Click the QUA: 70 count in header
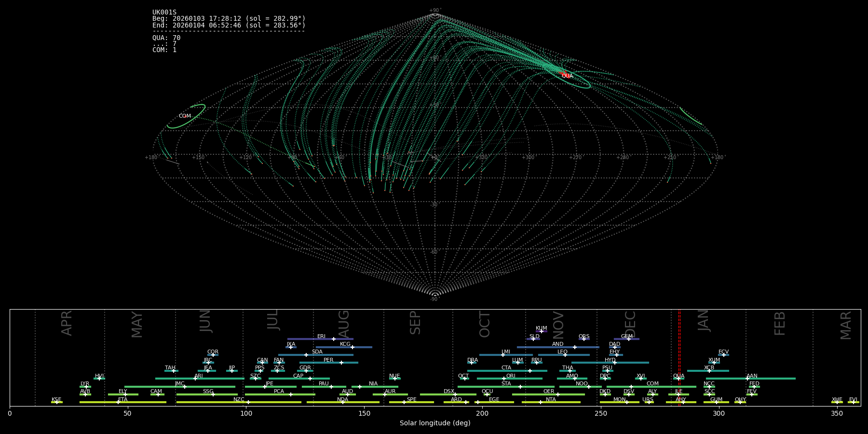This screenshot has height=434, width=868. click(166, 38)
